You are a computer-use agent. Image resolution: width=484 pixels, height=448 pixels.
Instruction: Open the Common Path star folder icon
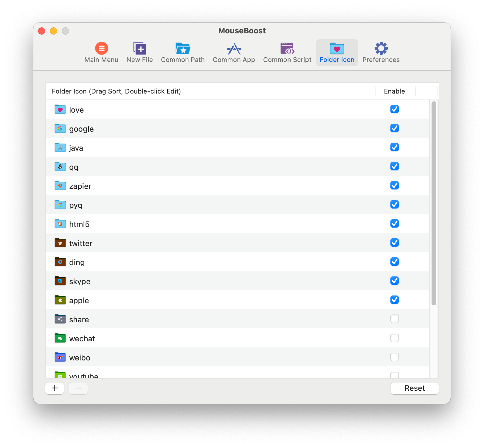183,48
